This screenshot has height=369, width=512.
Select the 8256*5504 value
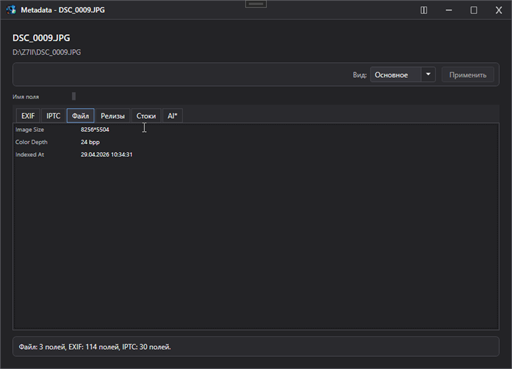coord(95,129)
